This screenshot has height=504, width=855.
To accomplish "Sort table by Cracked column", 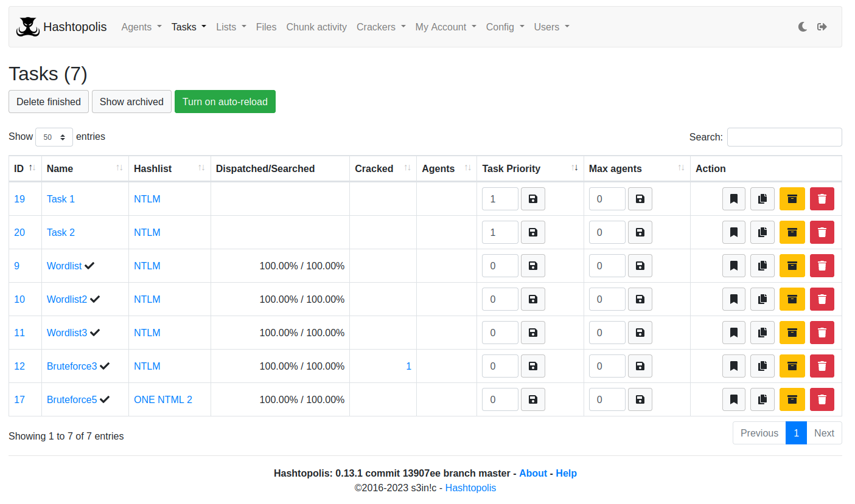I will coord(383,168).
